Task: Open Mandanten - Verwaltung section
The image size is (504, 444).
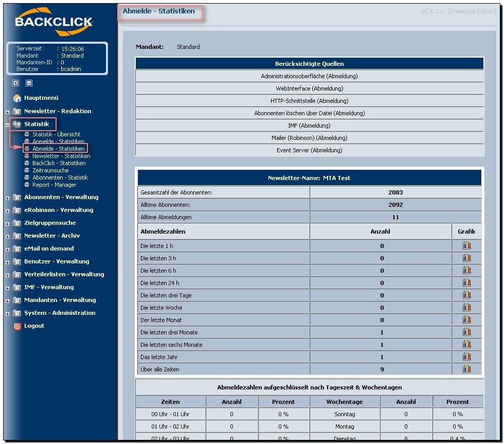Action: coord(60,300)
